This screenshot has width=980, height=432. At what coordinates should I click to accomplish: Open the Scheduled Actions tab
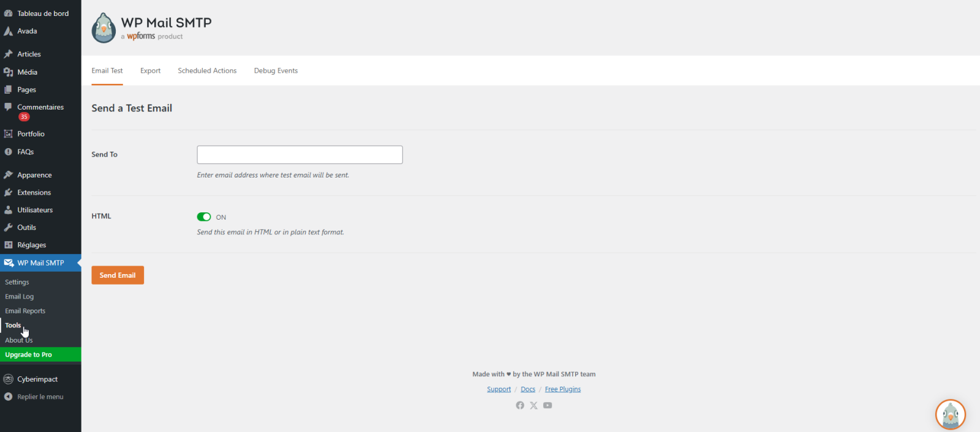(207, 71)
